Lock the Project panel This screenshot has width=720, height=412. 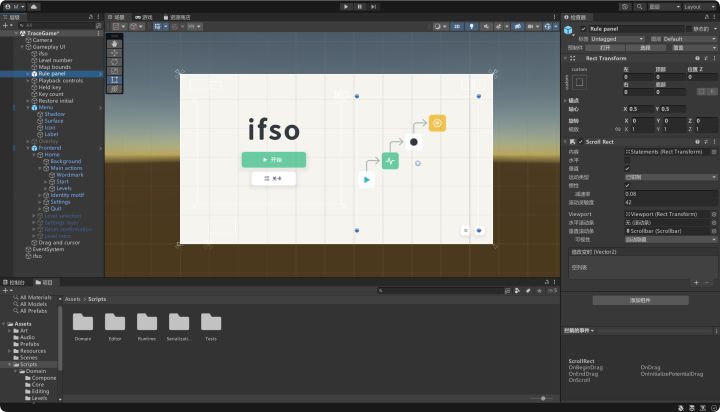coord(547,282)
